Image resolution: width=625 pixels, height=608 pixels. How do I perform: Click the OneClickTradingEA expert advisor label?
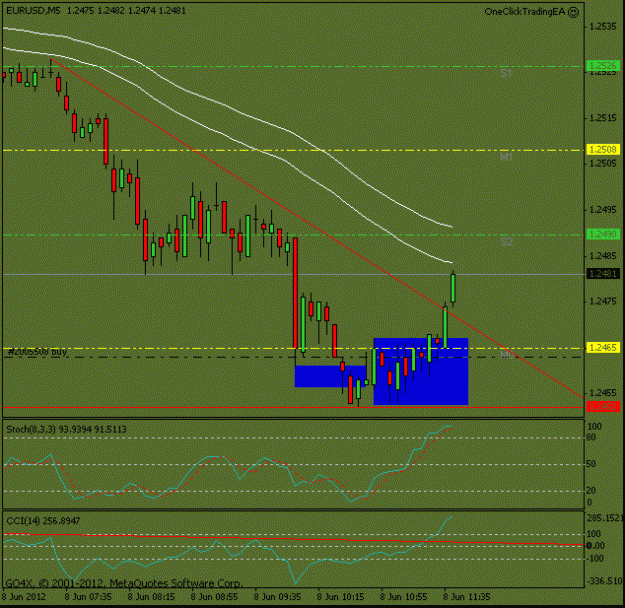[525, 12]
